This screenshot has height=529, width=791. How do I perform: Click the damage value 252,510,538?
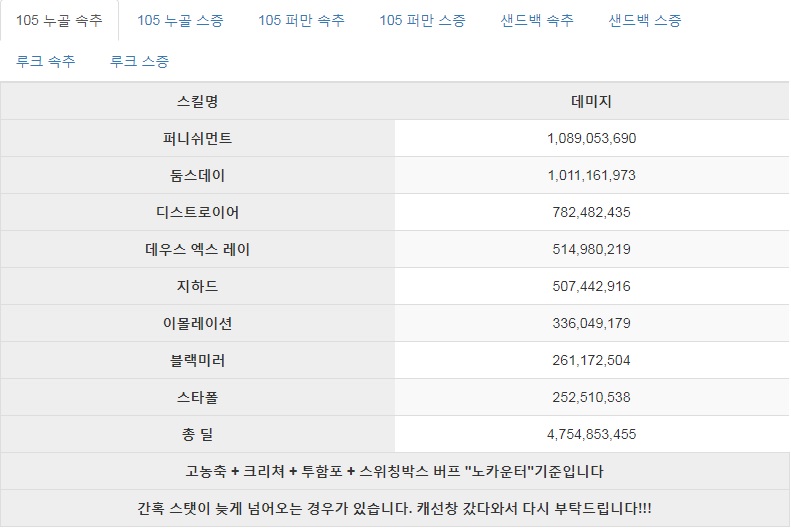[592, 397]
